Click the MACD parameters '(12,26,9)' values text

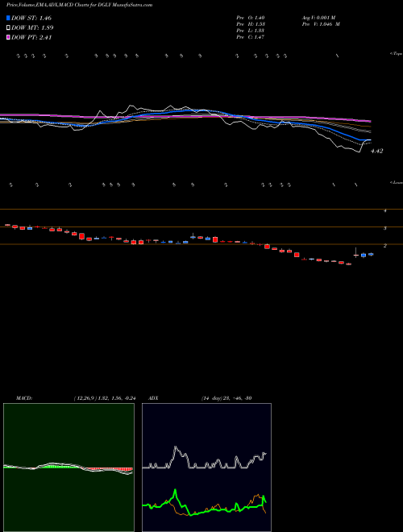click(x=105, y=398)
